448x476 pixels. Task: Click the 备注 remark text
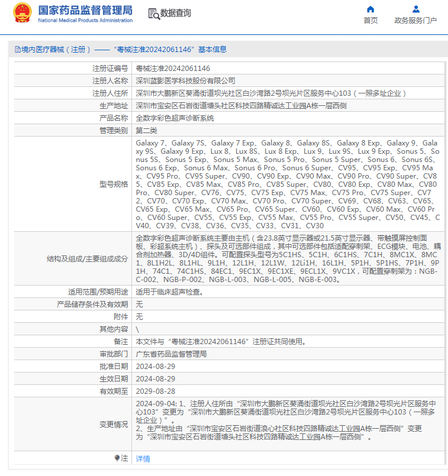point(221,342)
